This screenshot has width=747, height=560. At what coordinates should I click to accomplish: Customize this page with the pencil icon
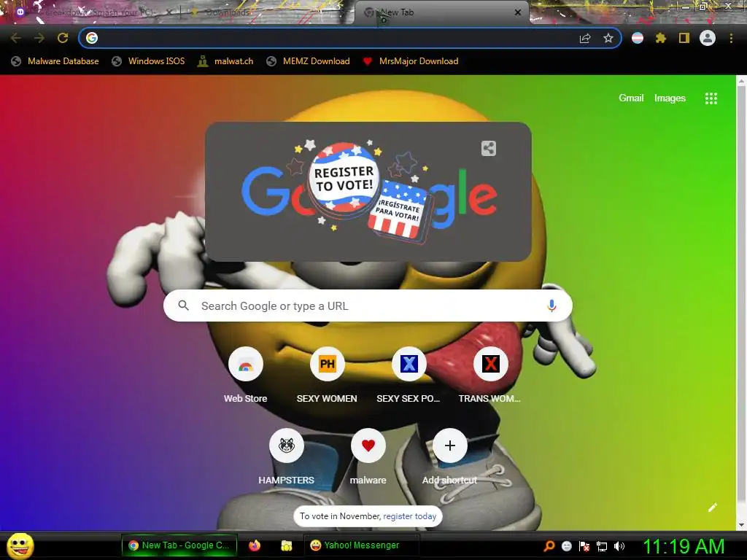coord(713,507)
